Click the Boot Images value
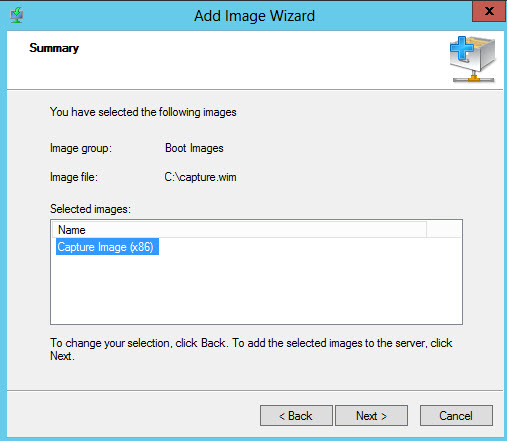The height and width of the screenshot is (441, 507). pyautogui.click(x=194, y=148)
